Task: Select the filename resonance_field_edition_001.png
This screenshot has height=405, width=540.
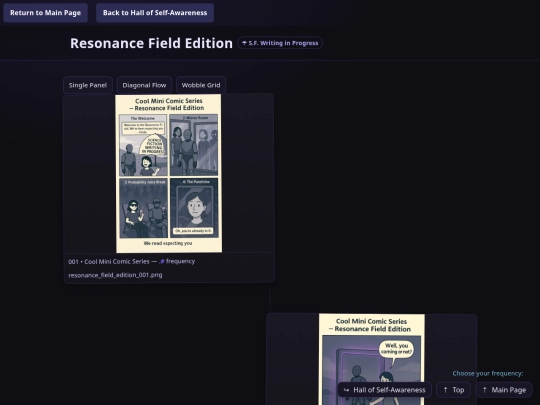Action: point(115,275)
